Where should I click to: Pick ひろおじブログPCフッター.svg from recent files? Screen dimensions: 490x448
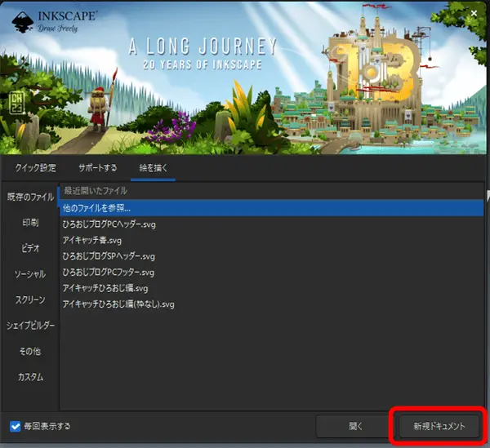pos(272,273)
